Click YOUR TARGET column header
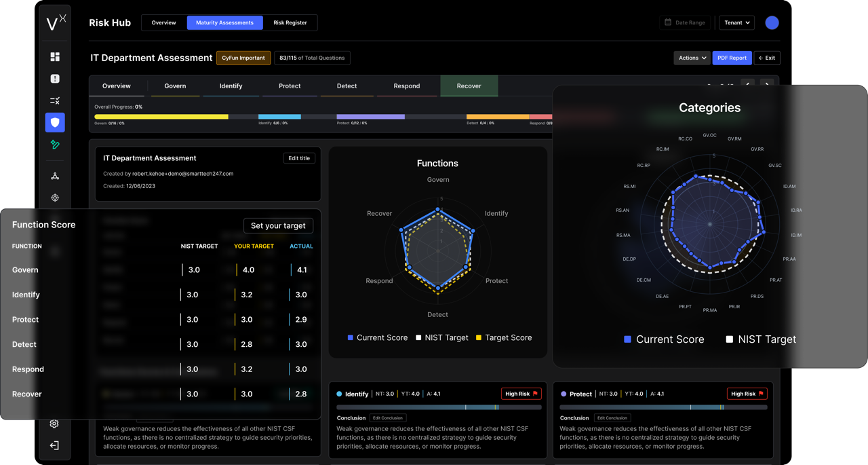This screenshot has height=465, width=868. pyautogui.click(x=254, y=246)
